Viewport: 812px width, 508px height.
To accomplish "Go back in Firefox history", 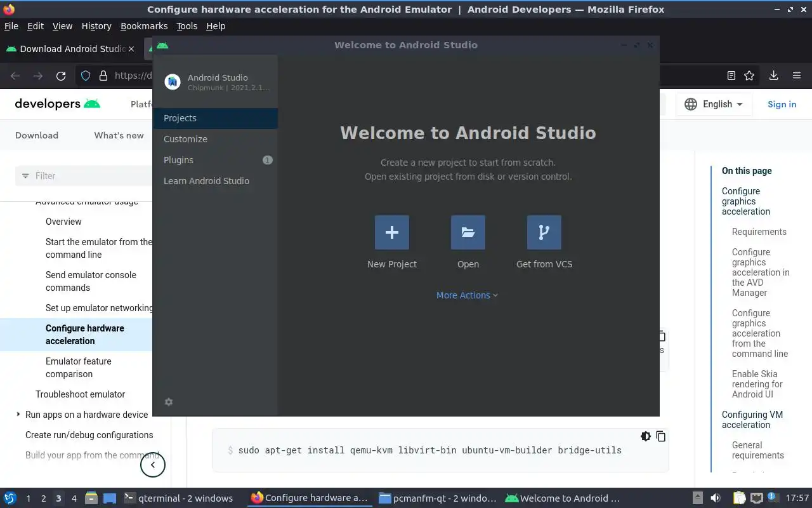I will tap(15, 76).
